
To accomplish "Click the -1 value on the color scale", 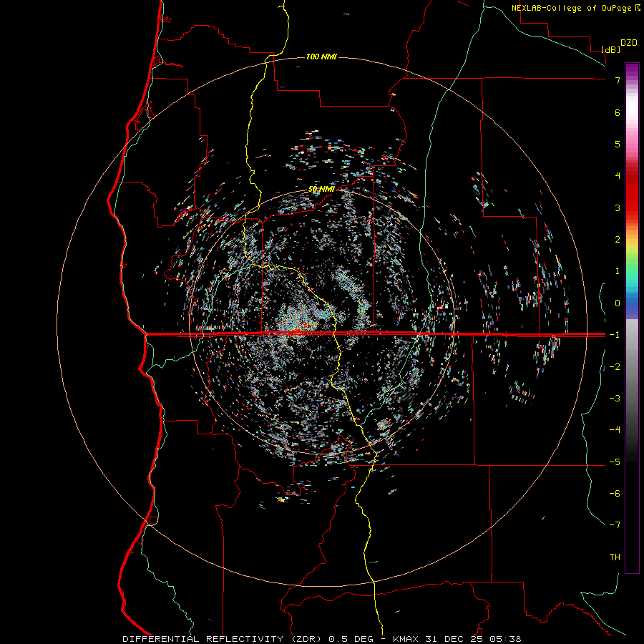I will tap(615, 335).
